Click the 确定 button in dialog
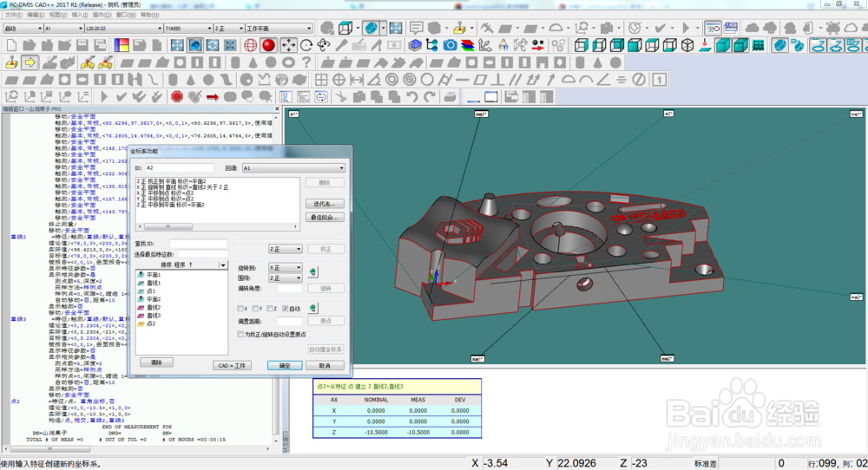 (x=285, y=365)
